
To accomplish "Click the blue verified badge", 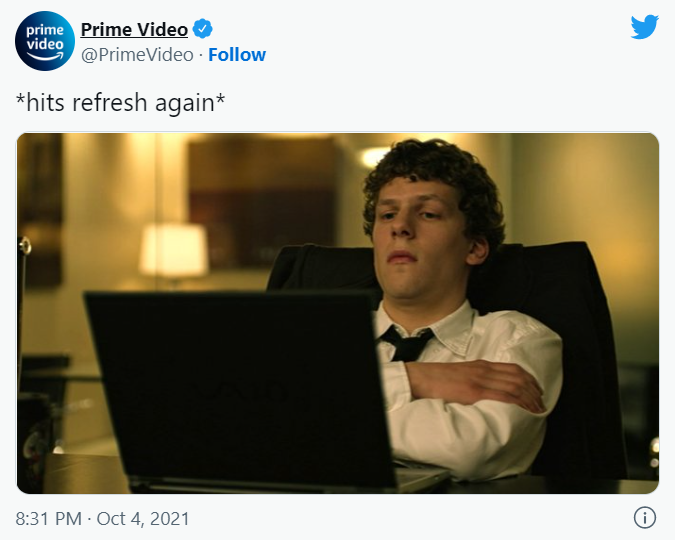I will [202, 29].
